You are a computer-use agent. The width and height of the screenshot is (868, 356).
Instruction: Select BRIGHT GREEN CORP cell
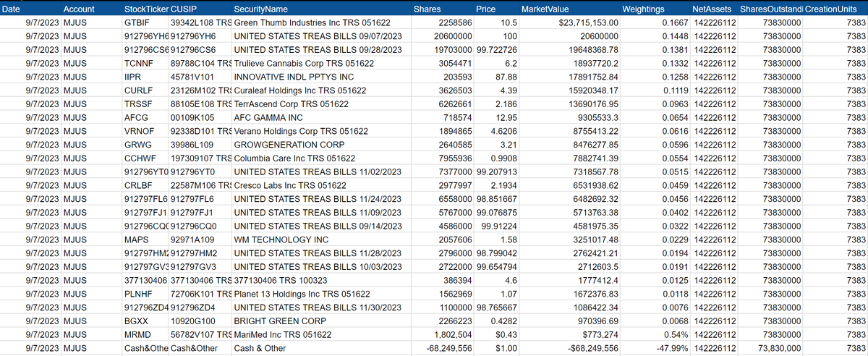[281, 321]
